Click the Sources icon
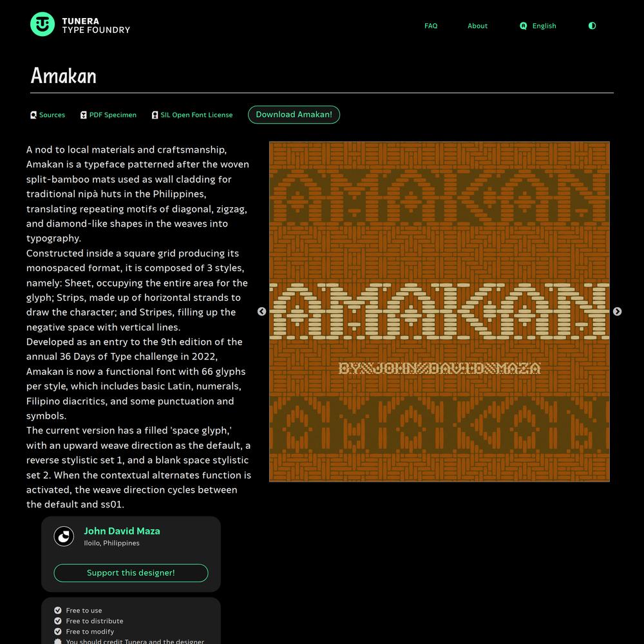 coord(33,115)
